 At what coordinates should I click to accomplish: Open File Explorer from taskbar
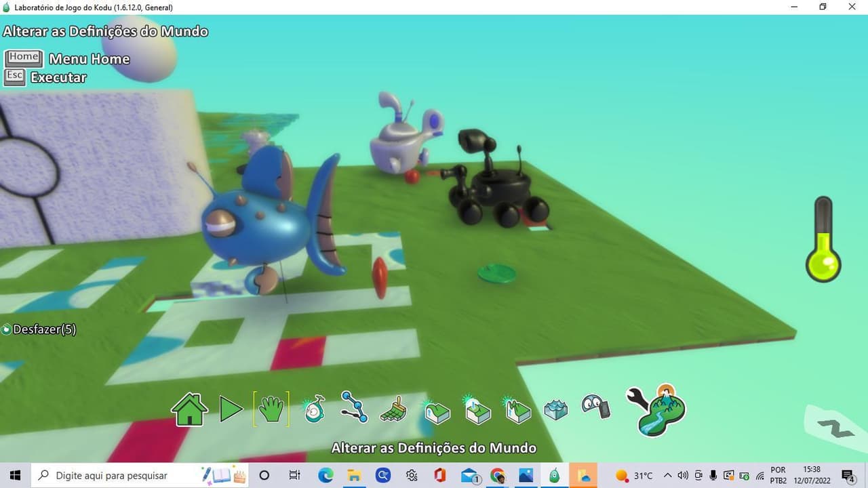point(354,475)
